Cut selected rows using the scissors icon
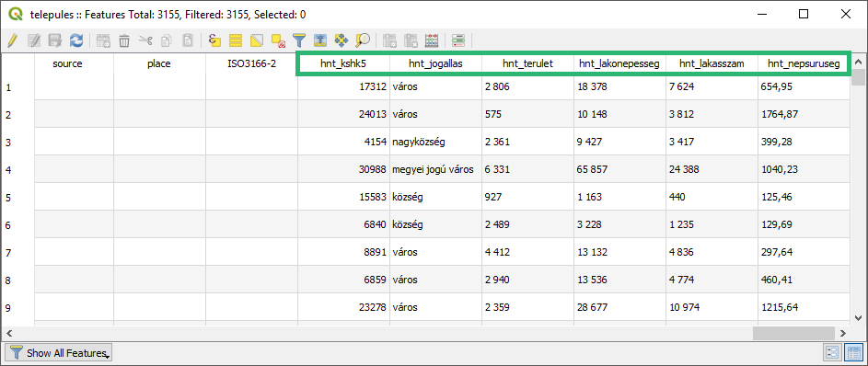 (x=145, y=40)
